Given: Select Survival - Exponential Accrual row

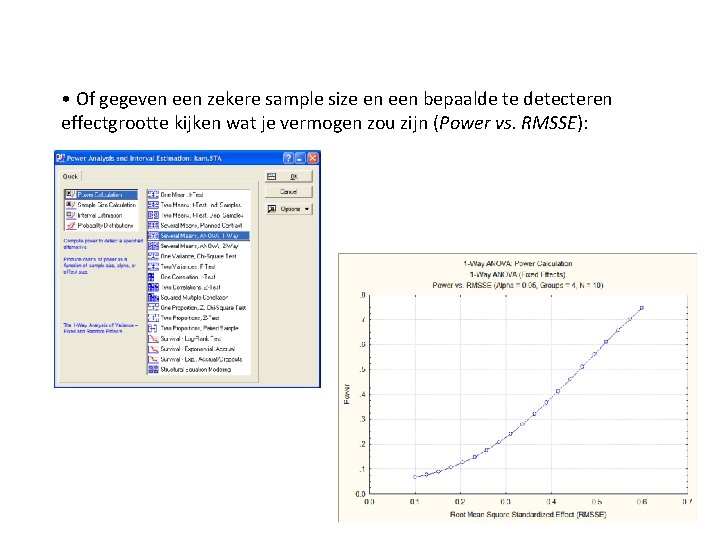Looking at the screenshot, I should [x=198, y=349].
